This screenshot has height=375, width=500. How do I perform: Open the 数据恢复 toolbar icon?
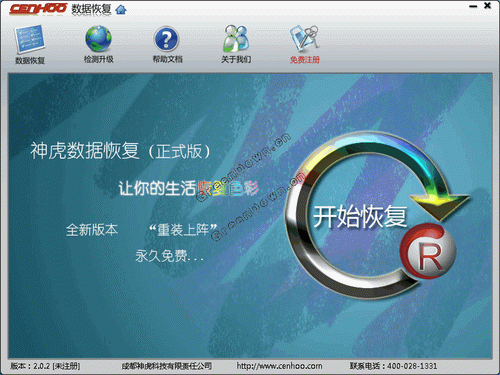[x=30, y=39]
